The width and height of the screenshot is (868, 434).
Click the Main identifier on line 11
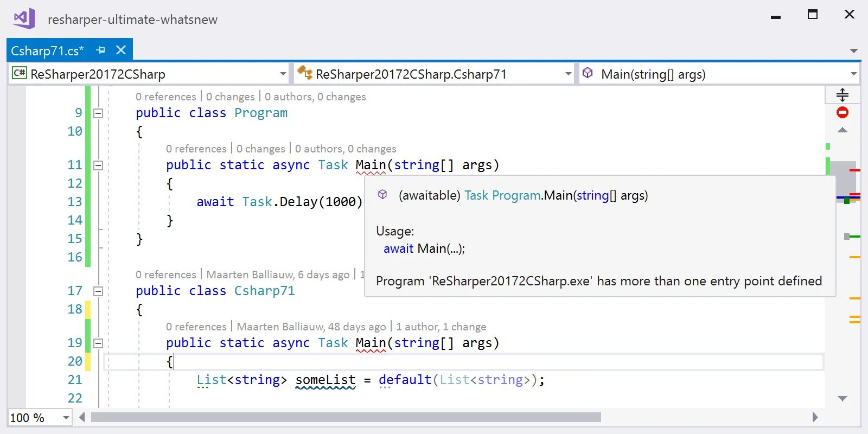(371, 165)
